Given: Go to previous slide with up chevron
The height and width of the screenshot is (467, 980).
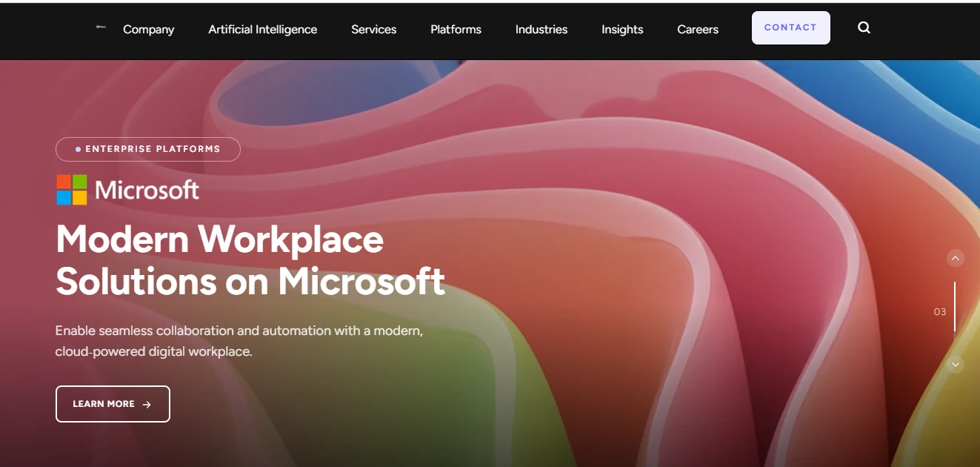Looking at the screenshot, I should click(956, 258).
